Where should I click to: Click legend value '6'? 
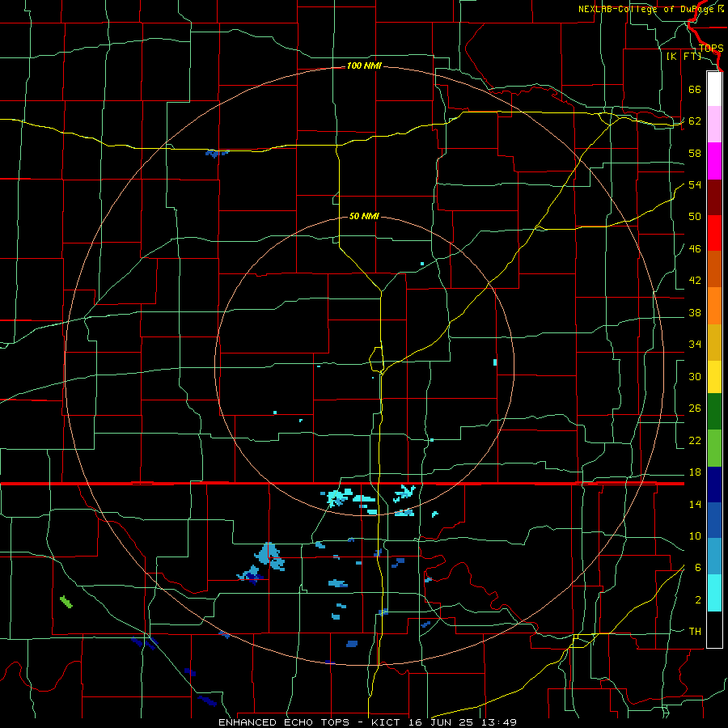697,568
